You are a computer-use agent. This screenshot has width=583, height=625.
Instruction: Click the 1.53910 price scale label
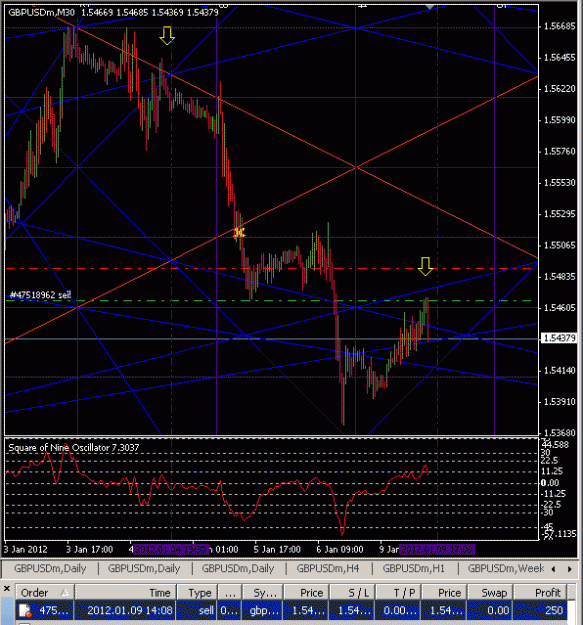(x=559, y=402)
